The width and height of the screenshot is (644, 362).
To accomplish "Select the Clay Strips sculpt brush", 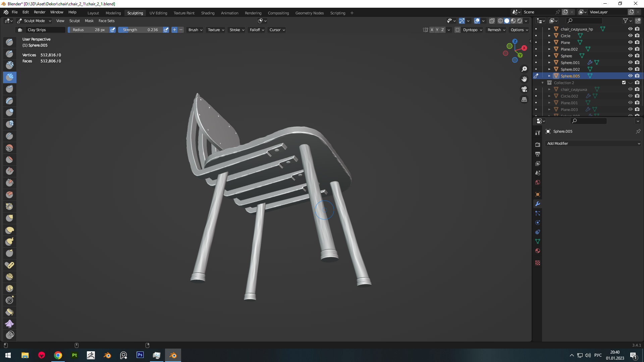I will (10, 77).
